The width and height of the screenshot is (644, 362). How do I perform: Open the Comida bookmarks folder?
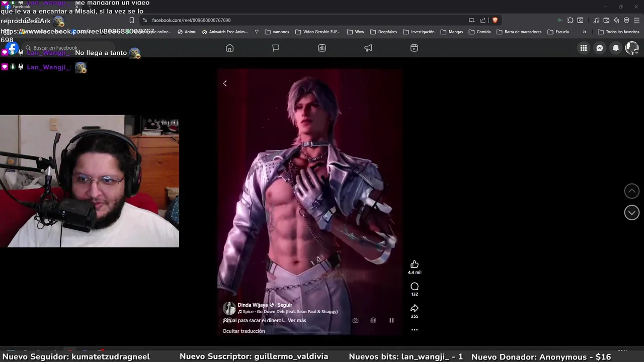coord(479,32)
